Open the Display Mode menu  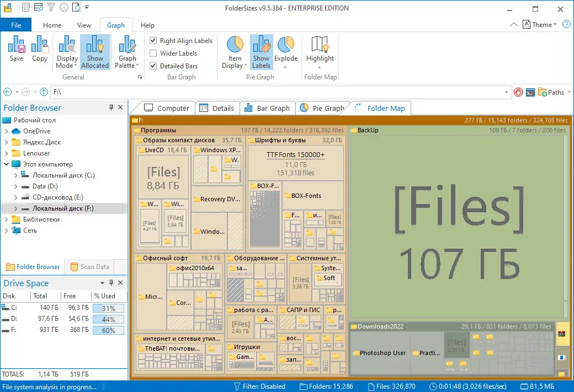pyautogui.click(x=67, y=52)
